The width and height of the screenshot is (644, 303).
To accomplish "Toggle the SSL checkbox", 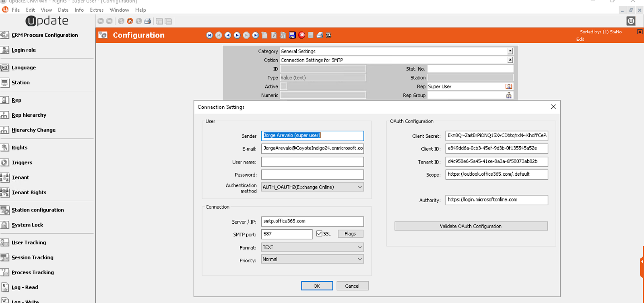I will tap(319, 234).
